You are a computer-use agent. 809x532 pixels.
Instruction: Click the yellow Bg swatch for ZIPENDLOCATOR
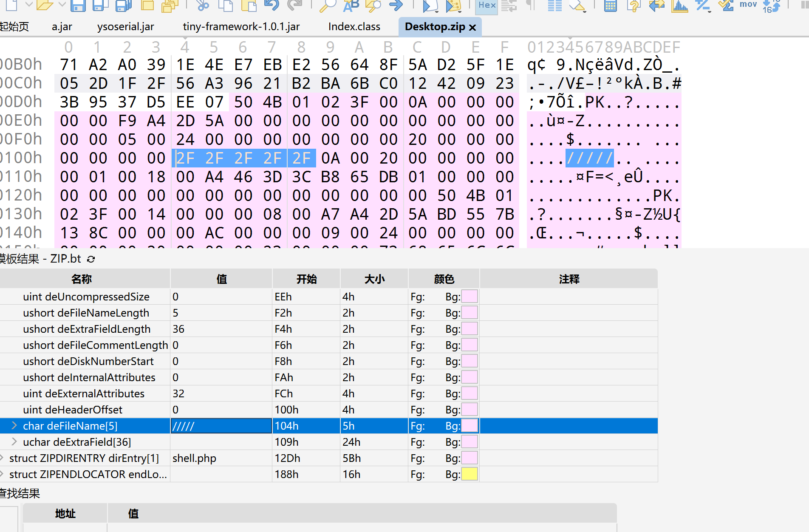click(x=470, y=474)
